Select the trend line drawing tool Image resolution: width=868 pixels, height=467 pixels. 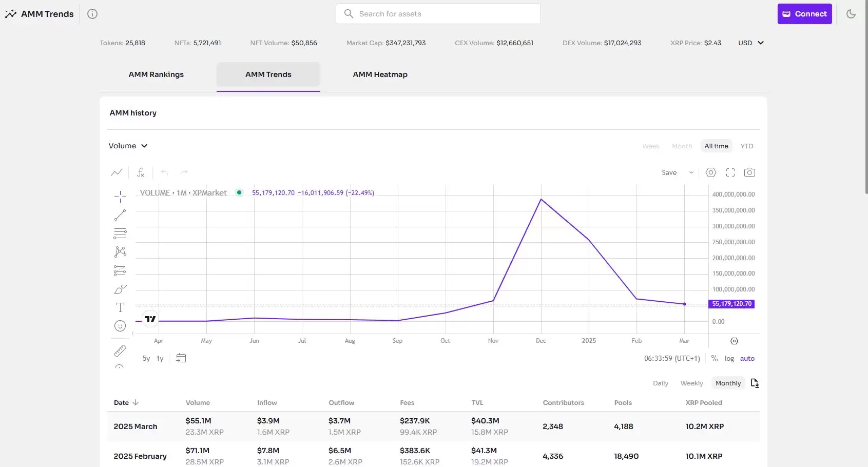pyautogui.click(x=120, y=215)
